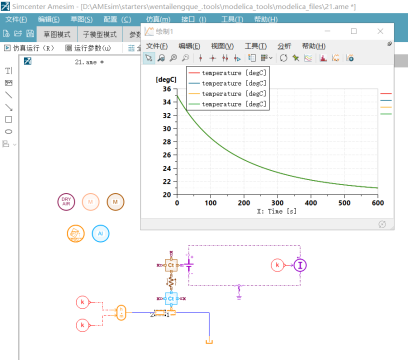Expand the dropdown beside the bottom sidebar tool
Screen dimensions: 408x360
click(14, 144)
